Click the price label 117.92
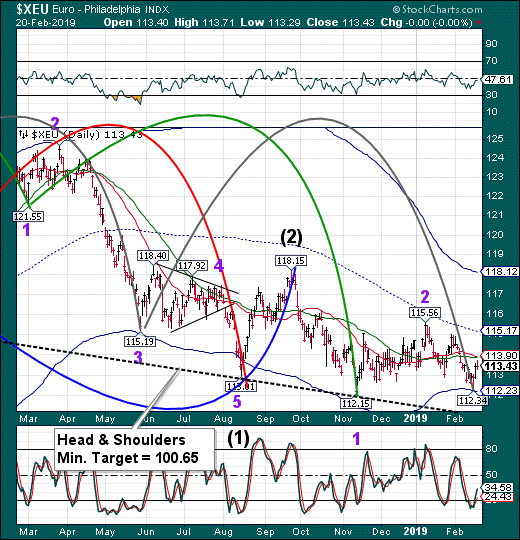The height and width of the screenshot is (540, 520). point(192,265)
